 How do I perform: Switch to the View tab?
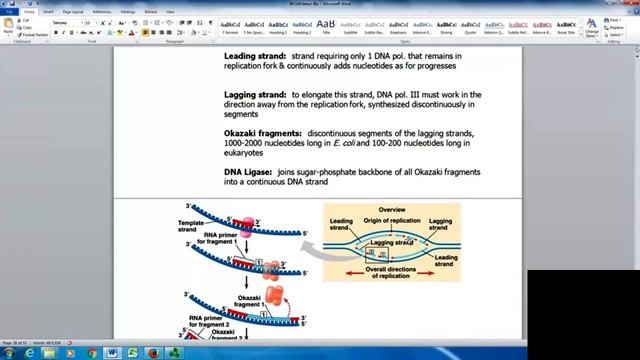[170, 12]
